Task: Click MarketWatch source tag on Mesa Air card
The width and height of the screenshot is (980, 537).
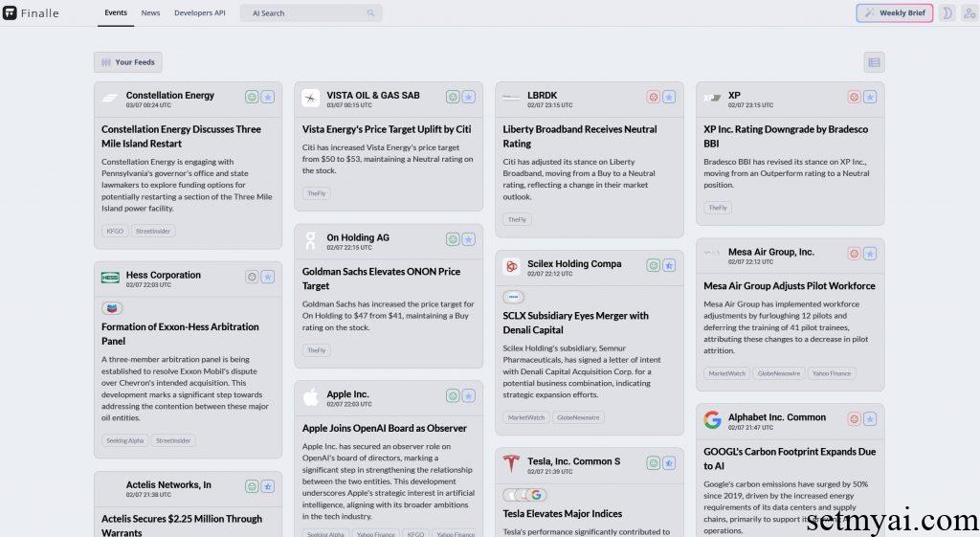Action: click(x=725, y=373)
